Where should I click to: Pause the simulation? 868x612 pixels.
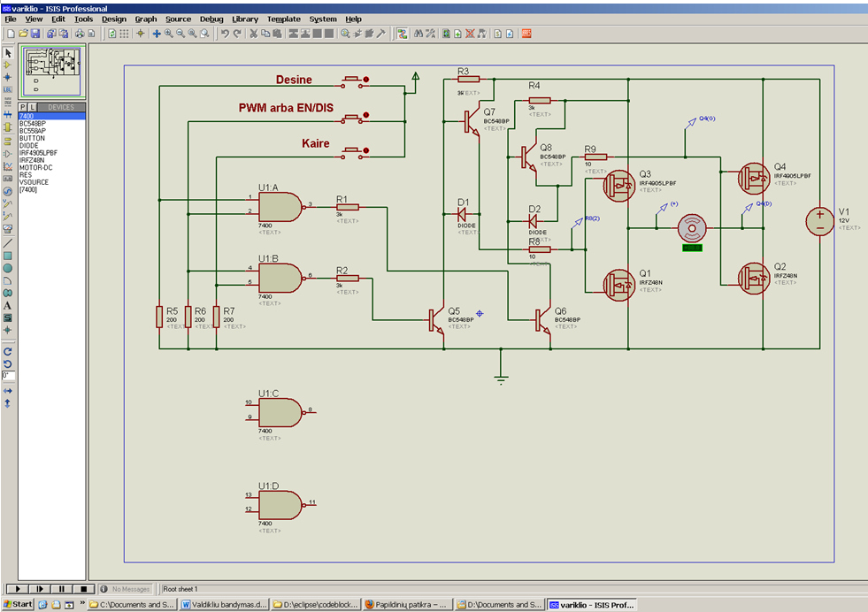coord(61,589)
